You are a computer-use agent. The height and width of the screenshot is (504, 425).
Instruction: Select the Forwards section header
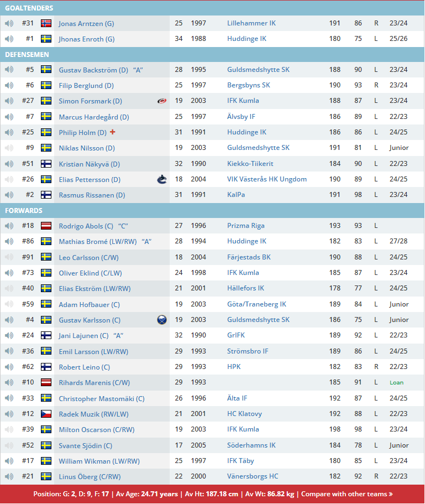point(24,211)
